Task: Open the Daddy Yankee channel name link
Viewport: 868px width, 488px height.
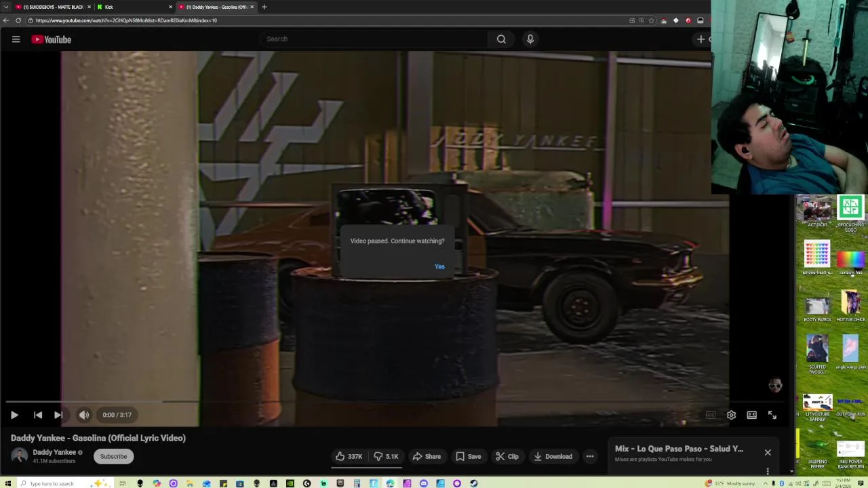Action: [x=54, y=452]
